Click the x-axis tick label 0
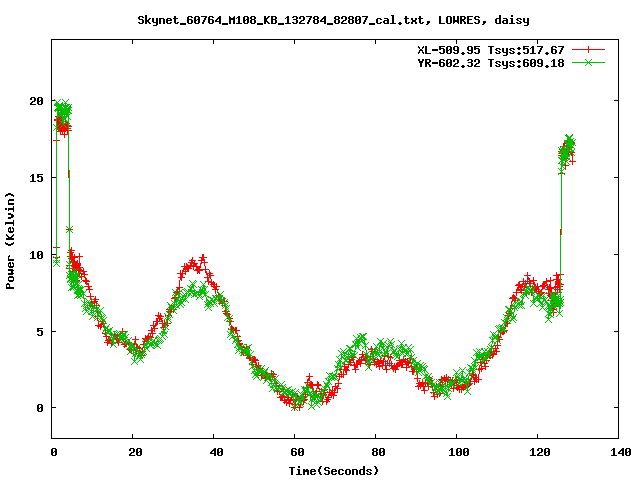Viewport: 640px width, 480px height. point(53,452)
